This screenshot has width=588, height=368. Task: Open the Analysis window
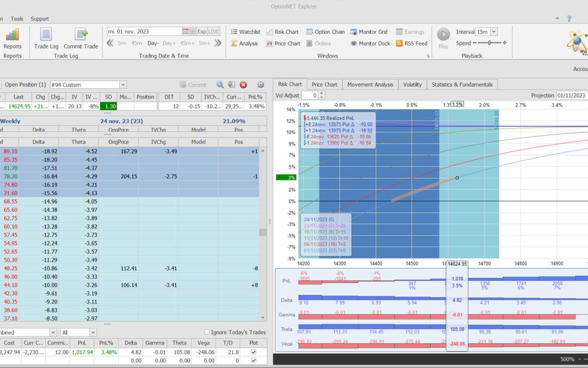click(244, 44)
